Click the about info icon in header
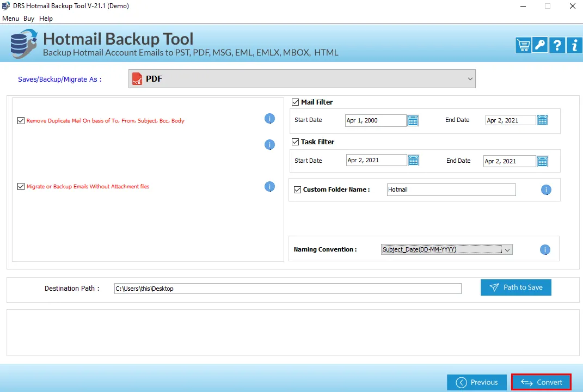The width and height of the screenshot is (583, 392). tap(574, 45)
